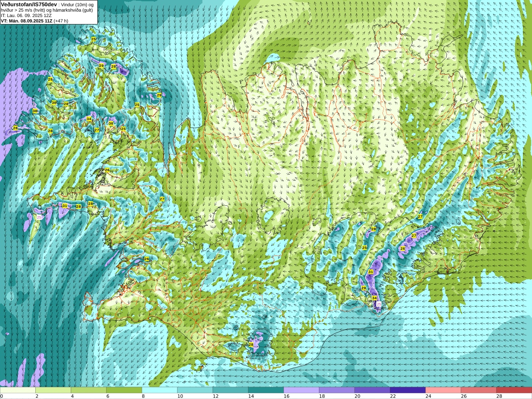
Task: Click the 14–16 m/s dark teal legend swatch
Action: click(x=266, y=390)
